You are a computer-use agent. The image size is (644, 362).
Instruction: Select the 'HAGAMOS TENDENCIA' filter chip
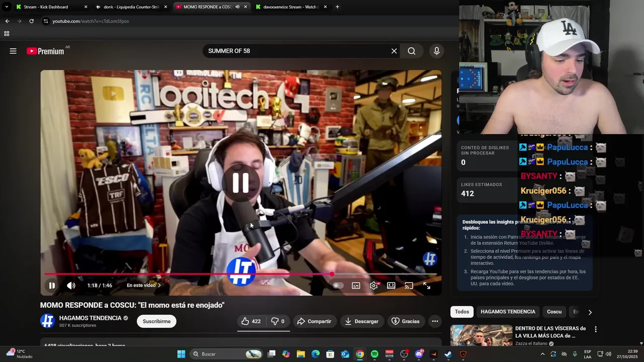[x=508, y=312]
